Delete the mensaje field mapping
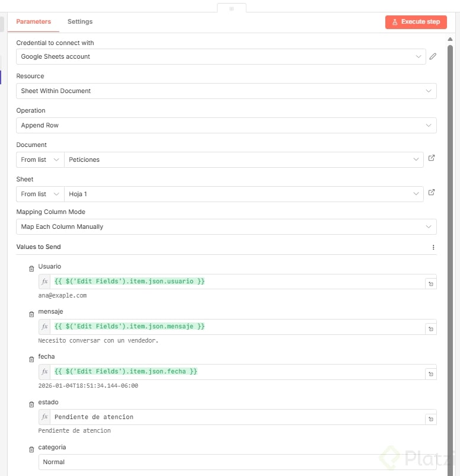The width and height of the screenshot is (460, 476). click(31, 314)
